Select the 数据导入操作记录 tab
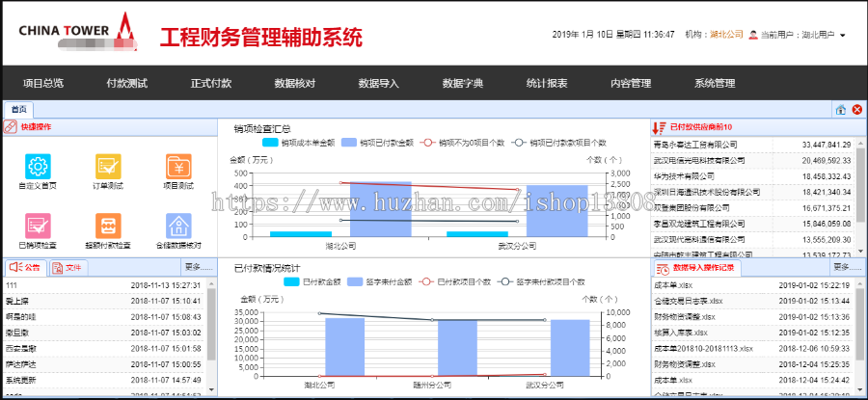The height and width of the screenshot is (400, 868). pyautogui.click(x=697, y=268)
